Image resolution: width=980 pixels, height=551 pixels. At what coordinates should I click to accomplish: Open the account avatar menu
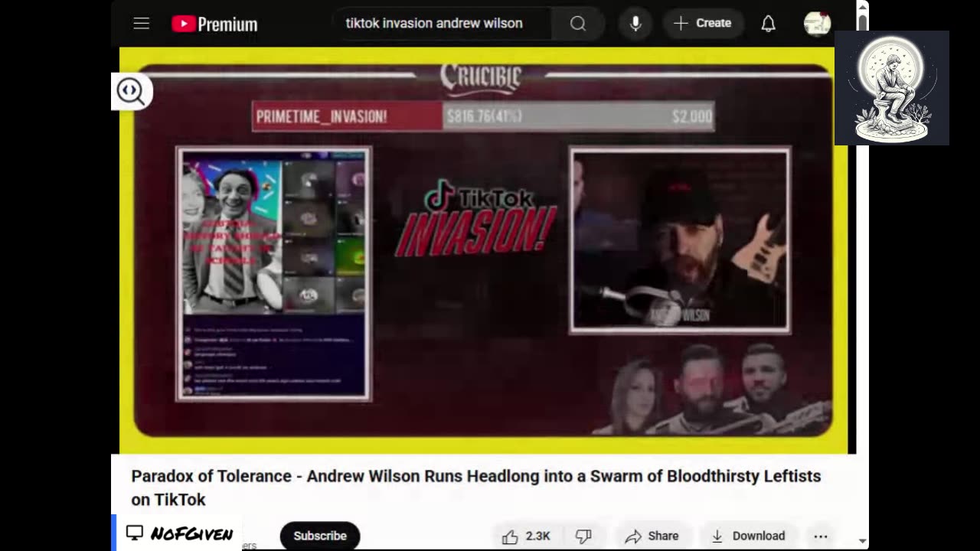[817, 24]
